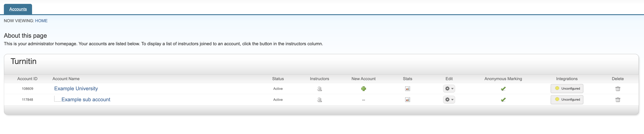Screen dimensions: 644x134
Task: Open the Example sub account link
Action: point(86,100)
